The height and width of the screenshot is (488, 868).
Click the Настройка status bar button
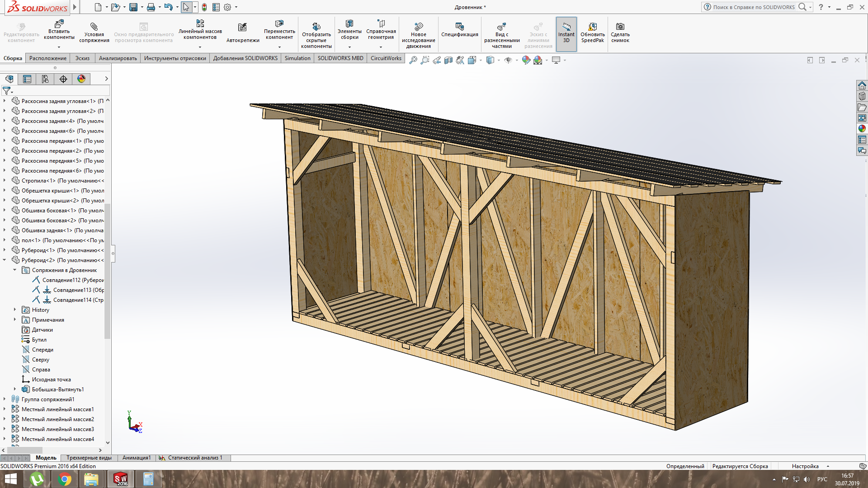click(x=805, y=466)
